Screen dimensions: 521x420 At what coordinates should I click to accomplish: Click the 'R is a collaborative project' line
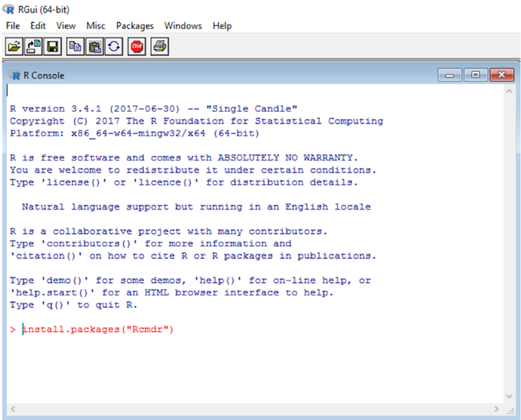(x=169, y=231)
